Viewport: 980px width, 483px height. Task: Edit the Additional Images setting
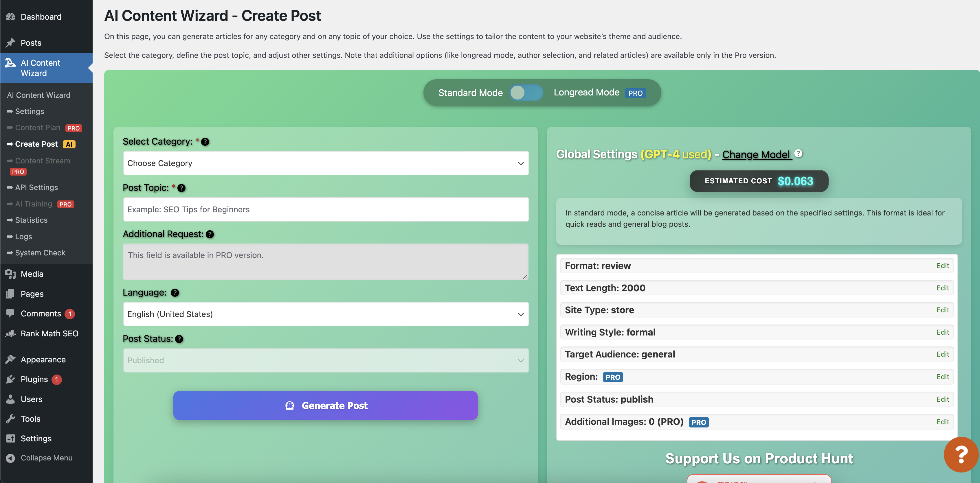click(942, 422)
